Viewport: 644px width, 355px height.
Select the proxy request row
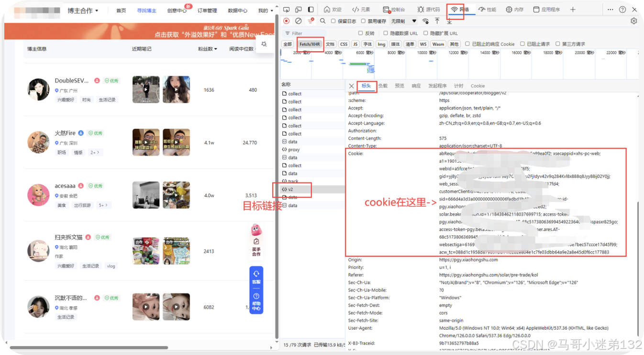tap(312, 150)
